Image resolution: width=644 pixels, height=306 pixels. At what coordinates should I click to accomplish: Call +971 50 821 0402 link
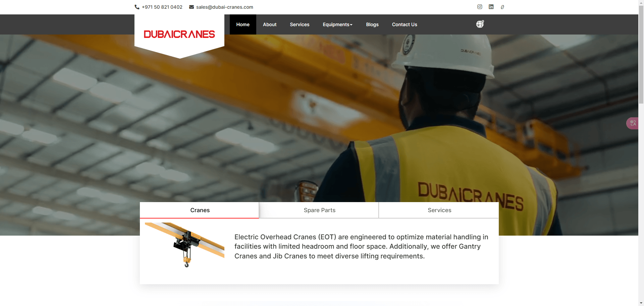coord(162,7)
